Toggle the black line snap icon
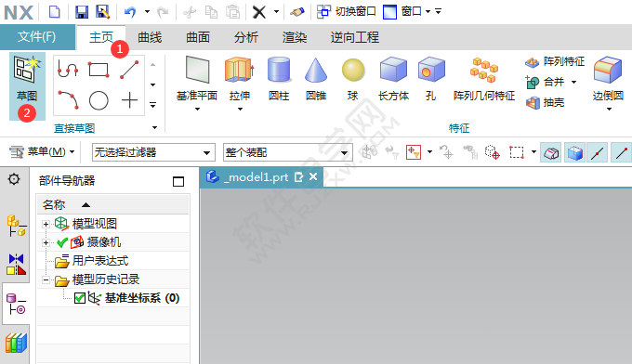632x364 pixels. [x=597, y=152]
